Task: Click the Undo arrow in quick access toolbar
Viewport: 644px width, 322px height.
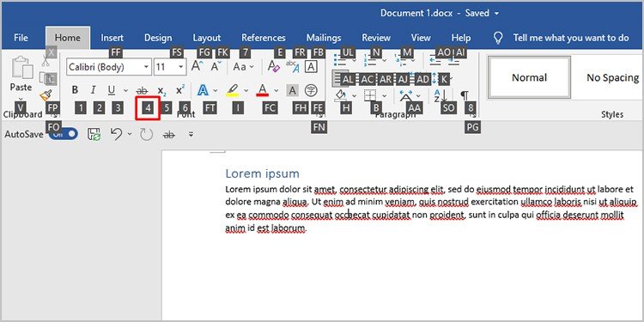Action: (116, 134)
